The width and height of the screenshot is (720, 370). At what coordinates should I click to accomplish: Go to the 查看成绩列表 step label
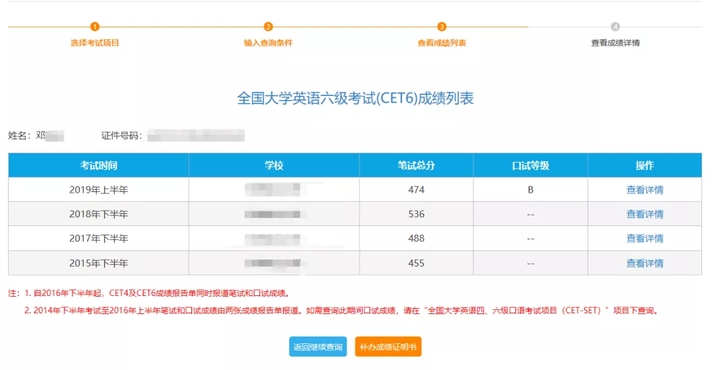click(x=442, y=43)
